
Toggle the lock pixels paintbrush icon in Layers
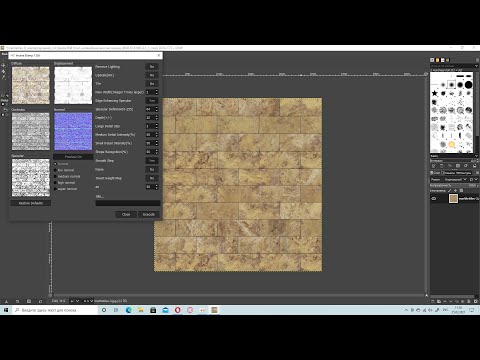coord(449,190)
